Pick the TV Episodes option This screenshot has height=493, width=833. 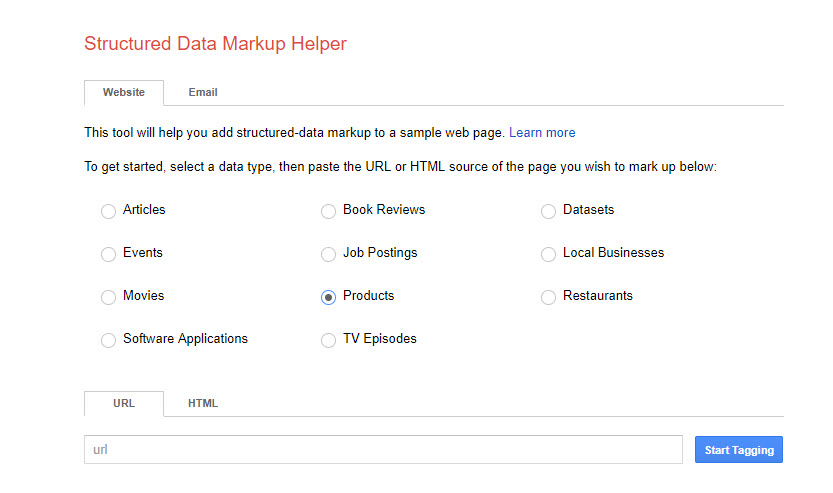(x=328, y=340)
